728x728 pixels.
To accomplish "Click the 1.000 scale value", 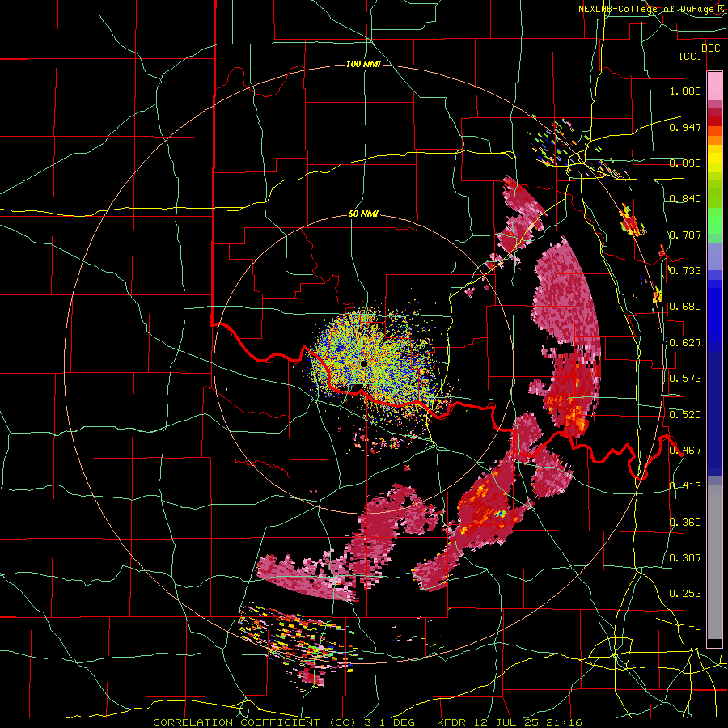I will coord(685,91).
